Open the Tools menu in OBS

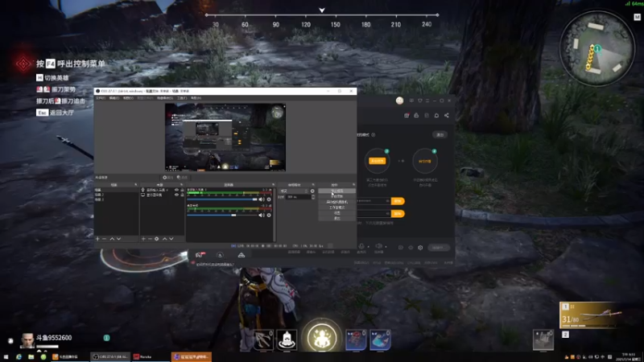182,98
